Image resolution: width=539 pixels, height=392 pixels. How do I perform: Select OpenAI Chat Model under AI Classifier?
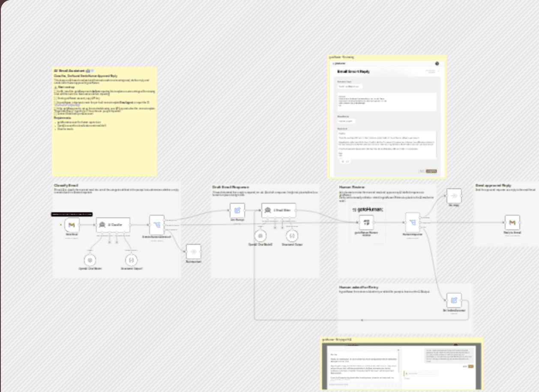[90, 259]
